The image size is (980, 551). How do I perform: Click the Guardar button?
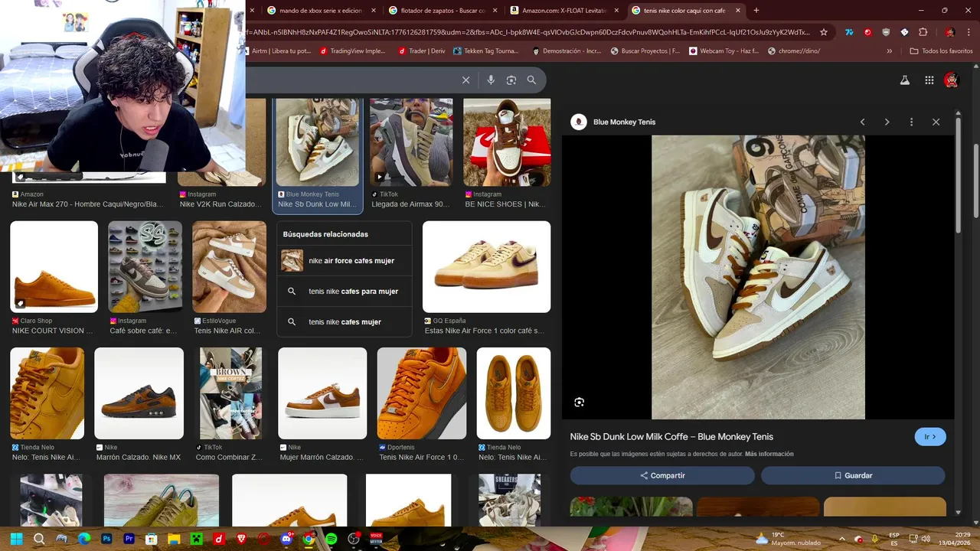(853, 475)
